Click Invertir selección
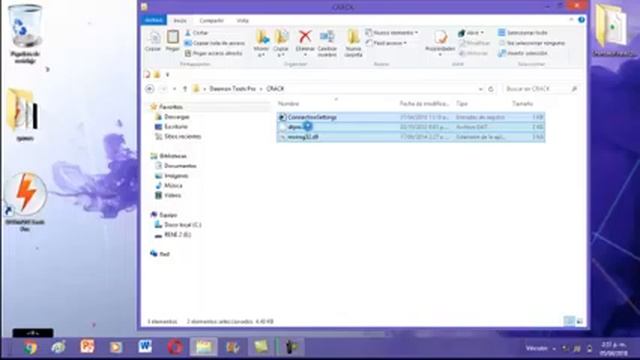This screenshot has width=640, height=360. point(522,53)
